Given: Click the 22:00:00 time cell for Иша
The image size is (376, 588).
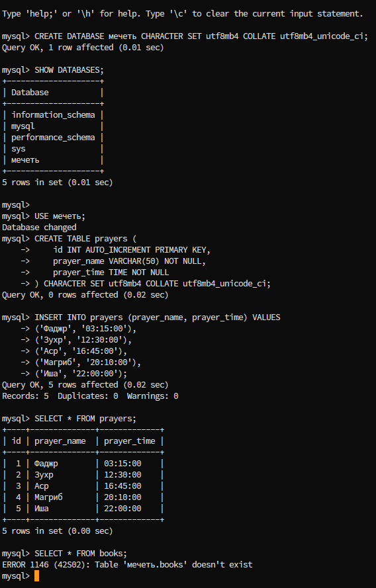Looking at the screenshot, I should 122,509.
